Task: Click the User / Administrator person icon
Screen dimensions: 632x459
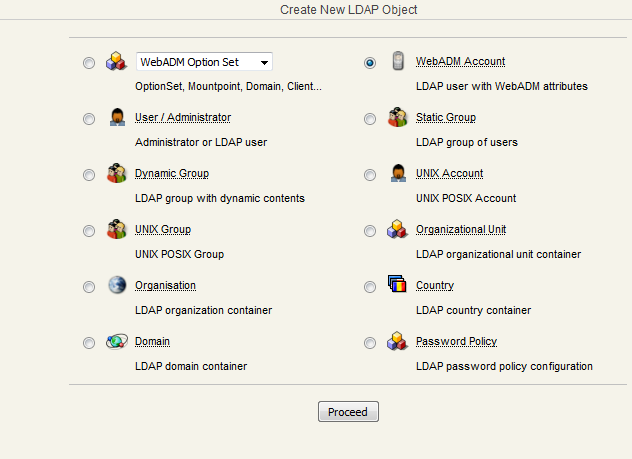Action: pos(117,117)
